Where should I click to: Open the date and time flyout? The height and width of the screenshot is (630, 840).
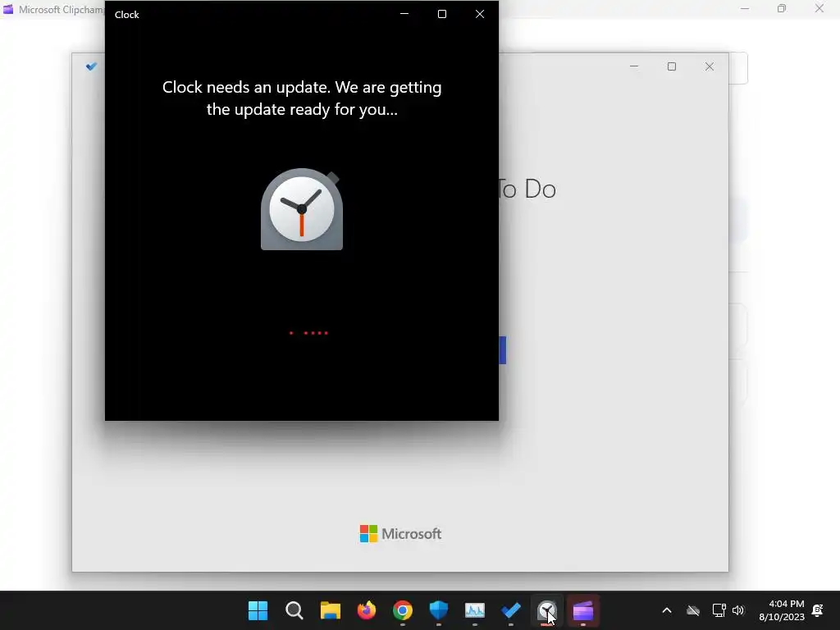(782, 610)
